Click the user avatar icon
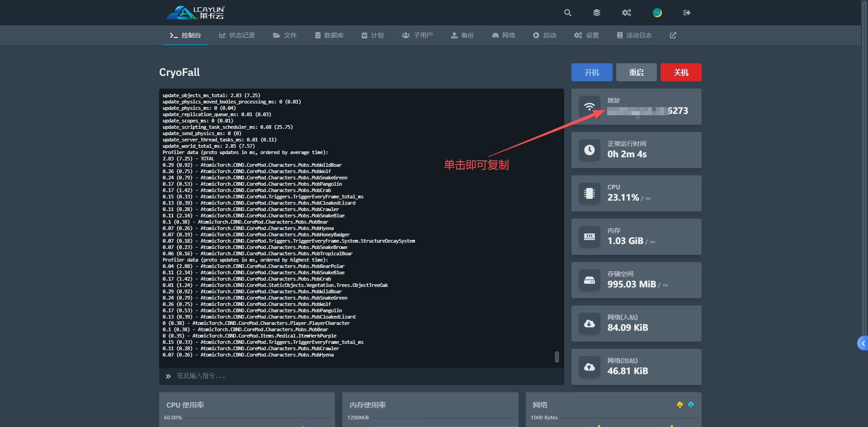This screenshot has height=427, width=868. 657,13
